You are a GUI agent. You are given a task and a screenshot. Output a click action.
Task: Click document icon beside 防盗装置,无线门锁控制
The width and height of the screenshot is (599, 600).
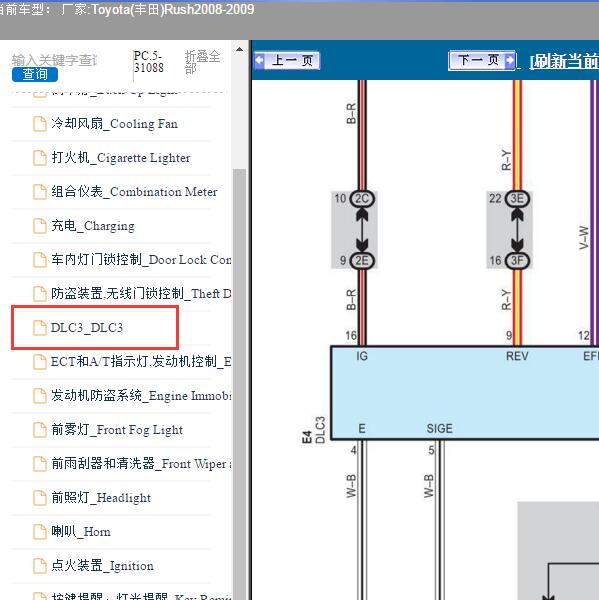coord(40,294)
